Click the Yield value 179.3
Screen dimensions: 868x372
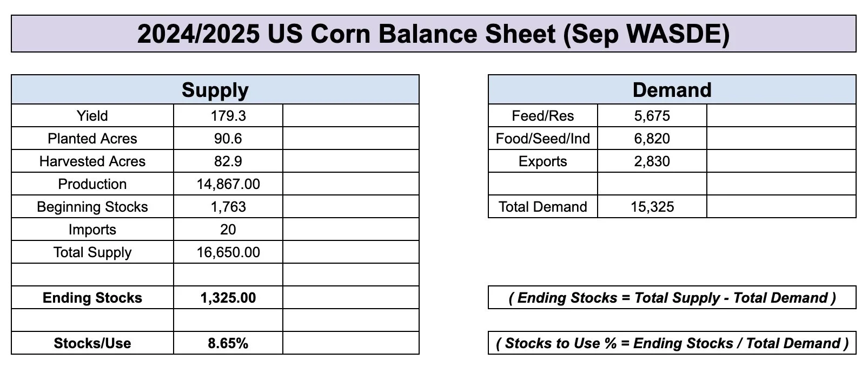228,116
